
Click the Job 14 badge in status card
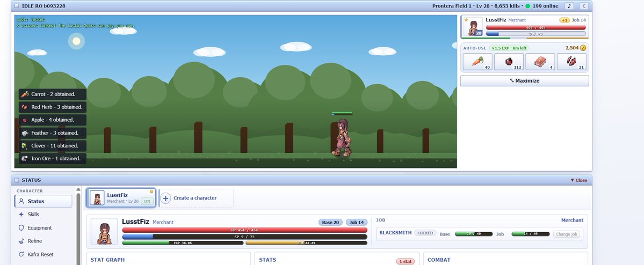[x=357, y=222]
